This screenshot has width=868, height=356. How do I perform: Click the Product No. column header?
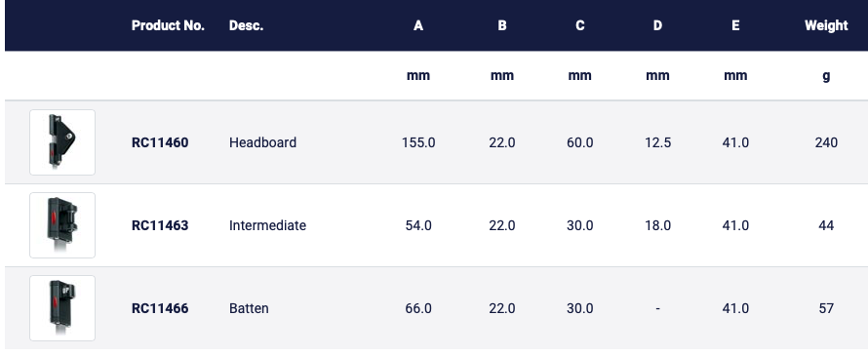pos(169,25)
